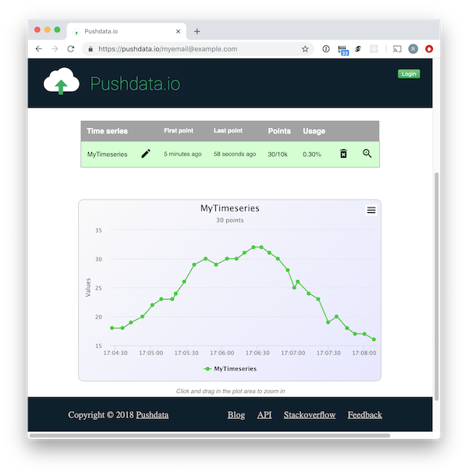Click the Values y-axis title
Screen dimensions: 468x476
point(88,287)
